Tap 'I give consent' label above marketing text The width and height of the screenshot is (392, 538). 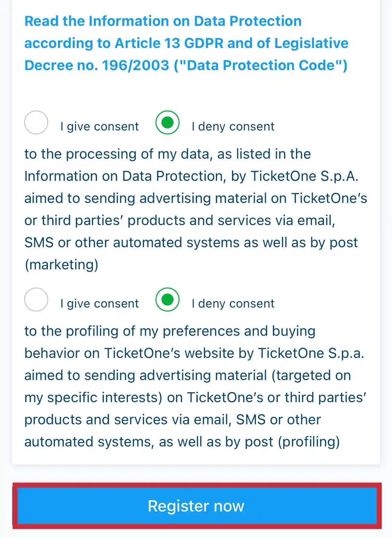click(100, 126)
